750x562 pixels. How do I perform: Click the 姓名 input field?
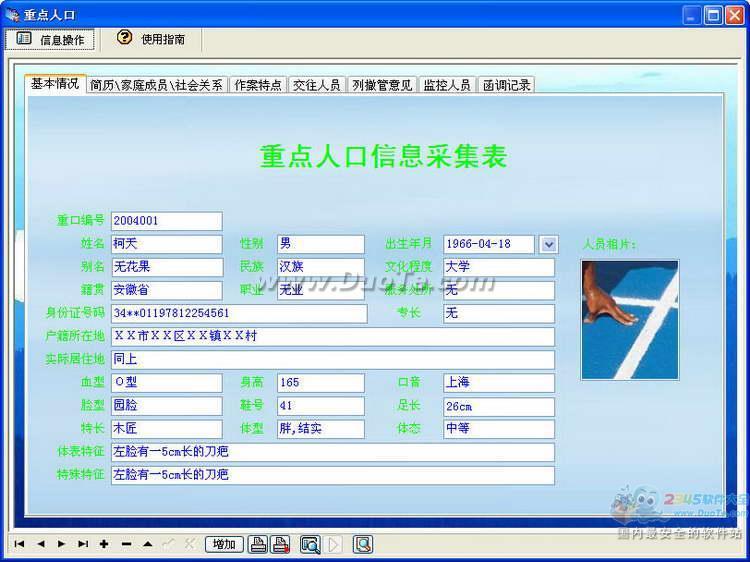166,244
